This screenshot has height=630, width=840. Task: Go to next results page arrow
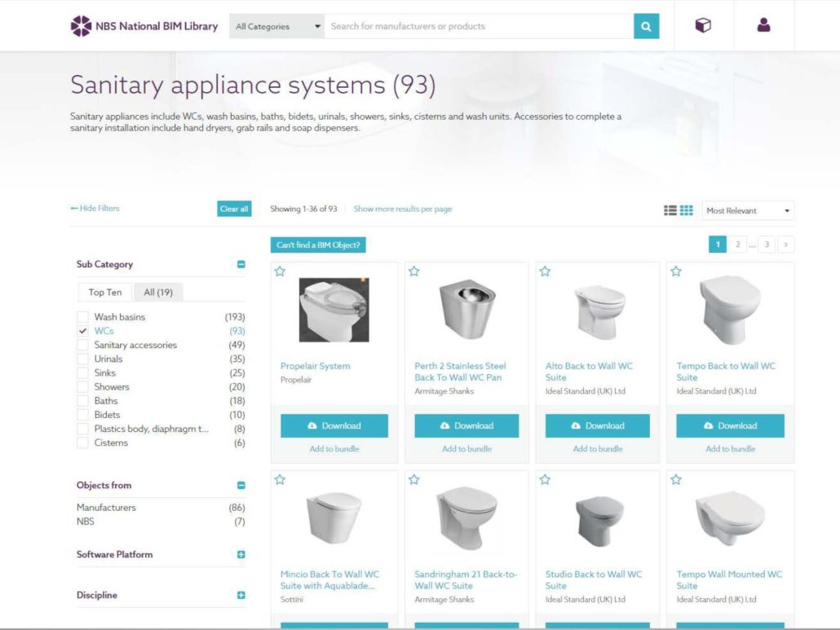[x=785, y=245]
